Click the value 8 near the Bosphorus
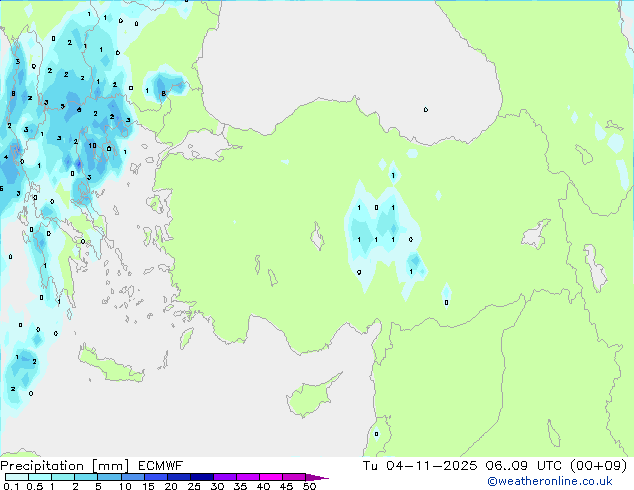This screenshot has width=634, height=490. [163, 92]
